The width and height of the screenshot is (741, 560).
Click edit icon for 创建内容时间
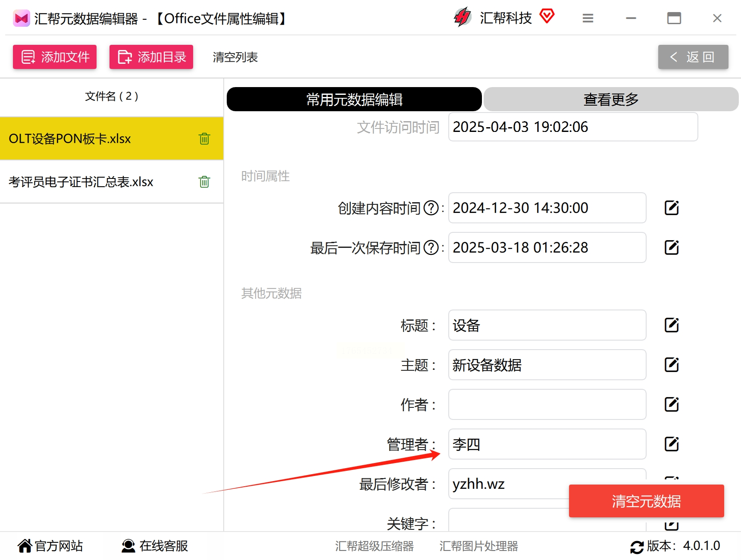click(671, 208)
